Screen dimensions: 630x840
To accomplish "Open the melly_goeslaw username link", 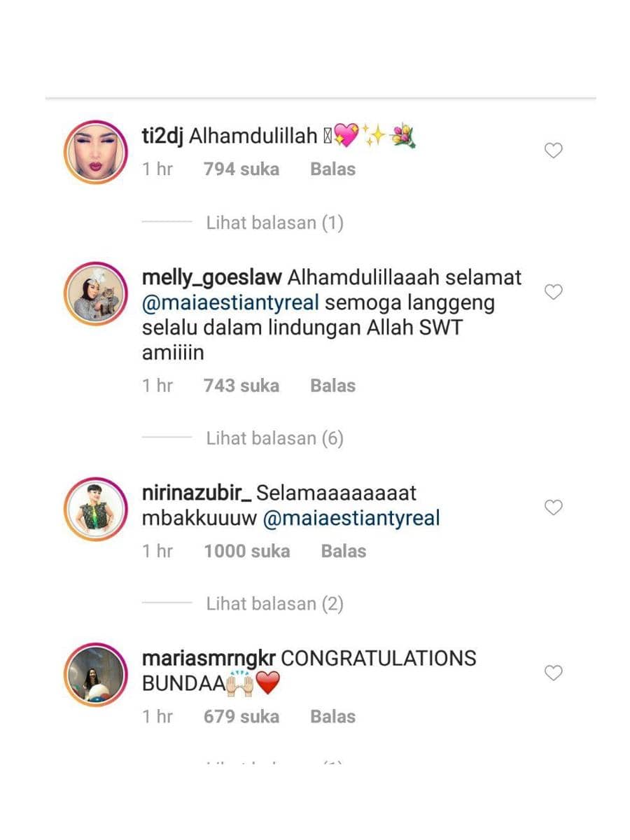I will click(x=212, y=278).
